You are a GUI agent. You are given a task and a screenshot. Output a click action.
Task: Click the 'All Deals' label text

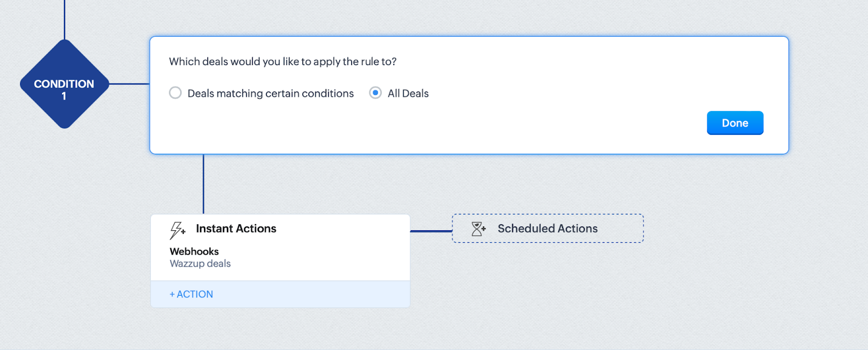pos(408,94)
